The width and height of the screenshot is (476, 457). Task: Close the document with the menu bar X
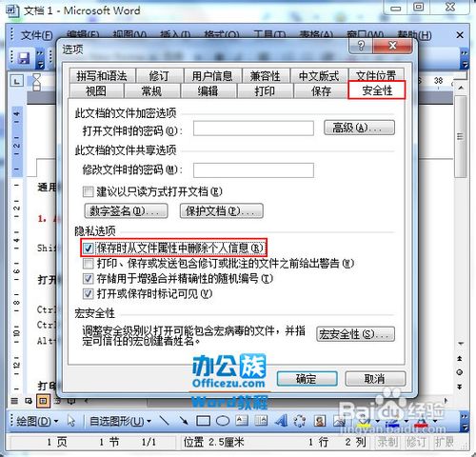click(x=460, y=35)
